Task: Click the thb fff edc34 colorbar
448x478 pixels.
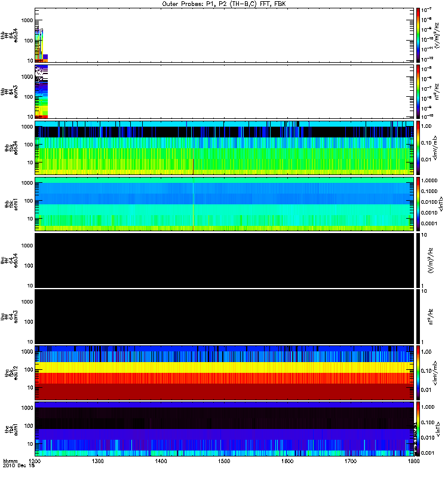Action: point(418,35)
